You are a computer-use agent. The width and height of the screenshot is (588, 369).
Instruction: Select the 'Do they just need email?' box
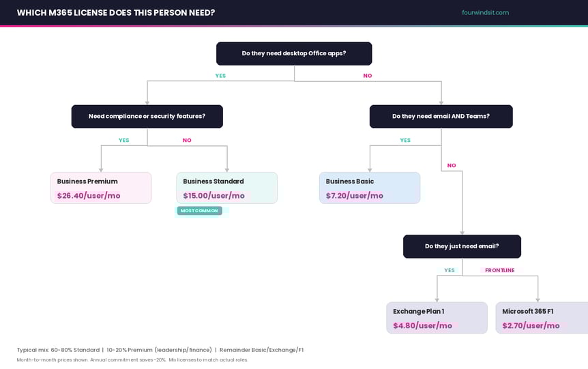tap(462, 246)
